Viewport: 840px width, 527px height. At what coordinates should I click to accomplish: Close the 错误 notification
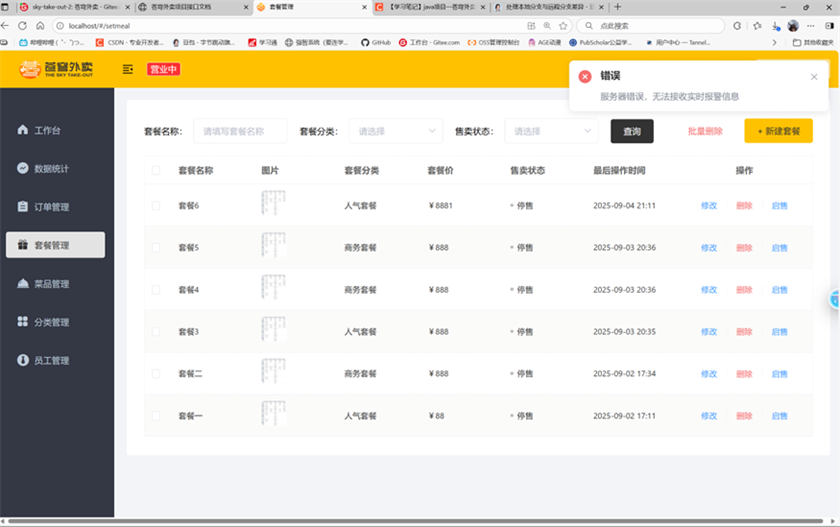[814, 77]
